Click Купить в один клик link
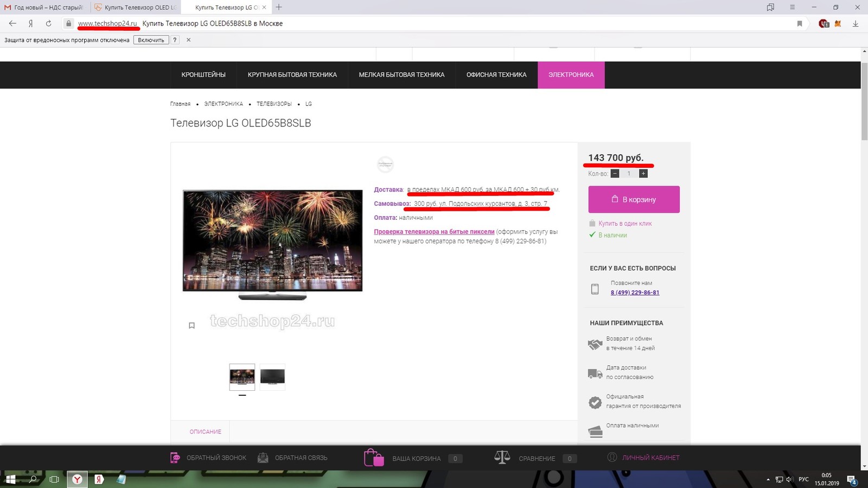This screenshot has width=868, height=488. 625,224
